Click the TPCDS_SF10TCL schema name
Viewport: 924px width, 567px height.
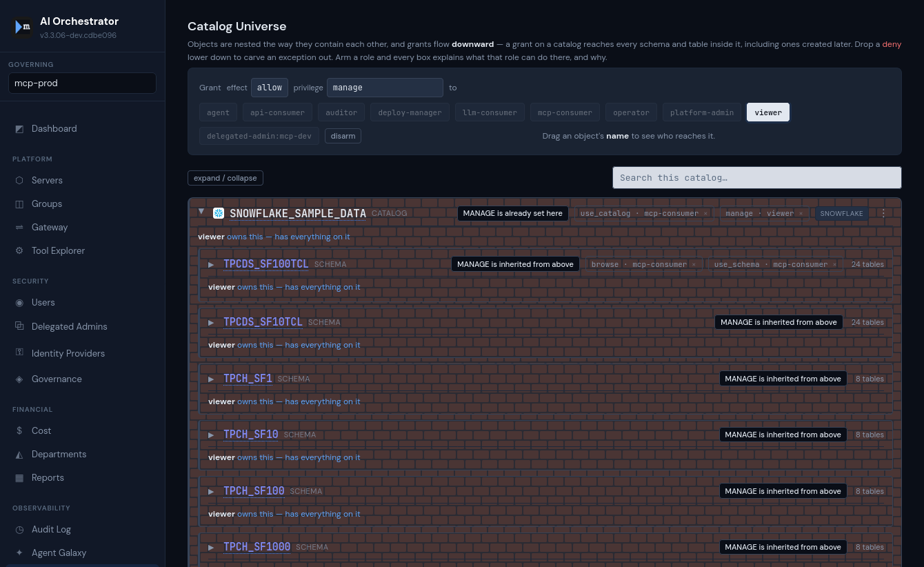tap(263, 323)
